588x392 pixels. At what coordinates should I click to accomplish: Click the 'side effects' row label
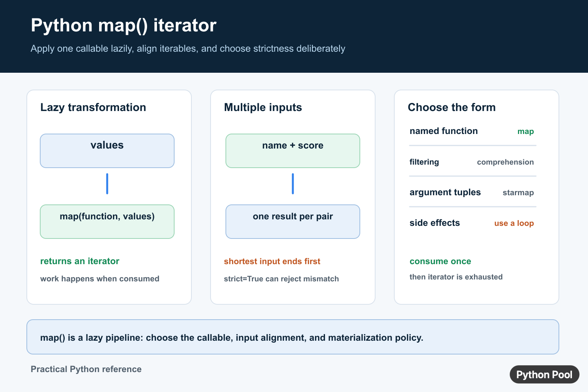click(x=434, y=223)
